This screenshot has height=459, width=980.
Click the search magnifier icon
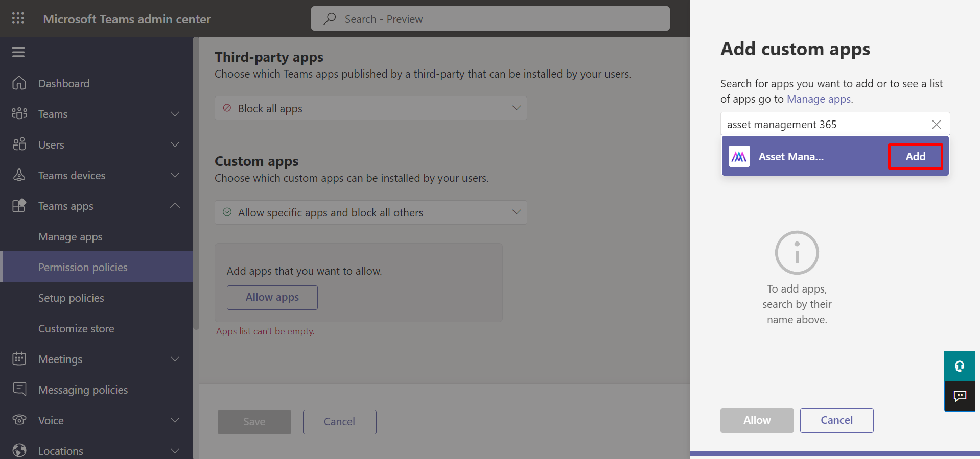(330, 19)
